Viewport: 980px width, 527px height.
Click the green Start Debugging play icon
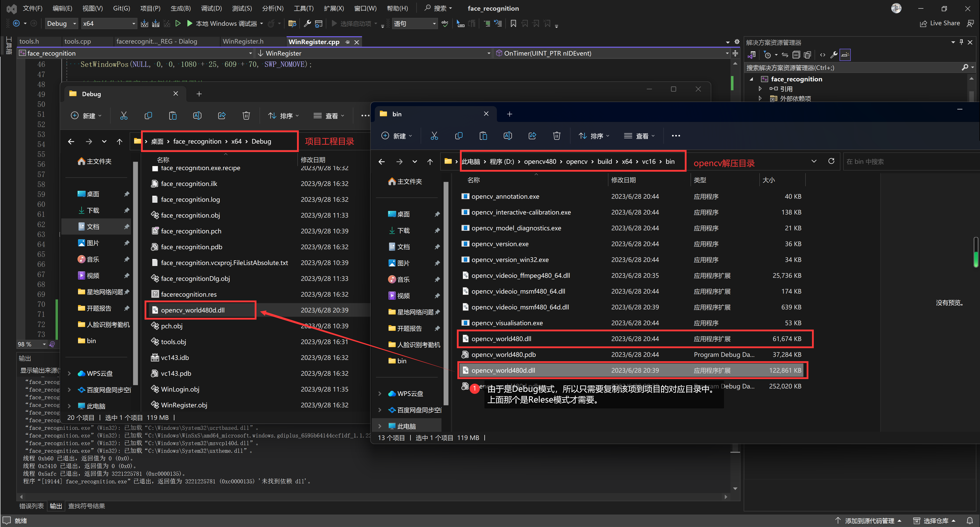(x=189, y=24)
